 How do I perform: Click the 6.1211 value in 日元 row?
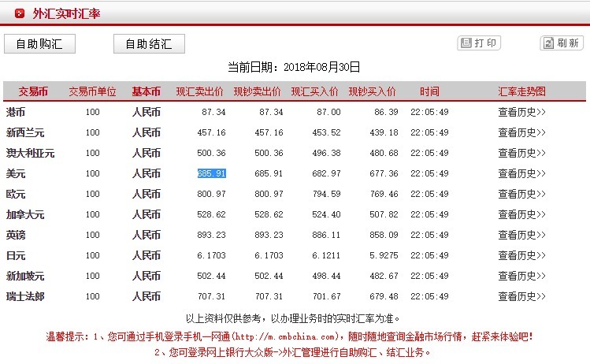[x=326, y=255]
